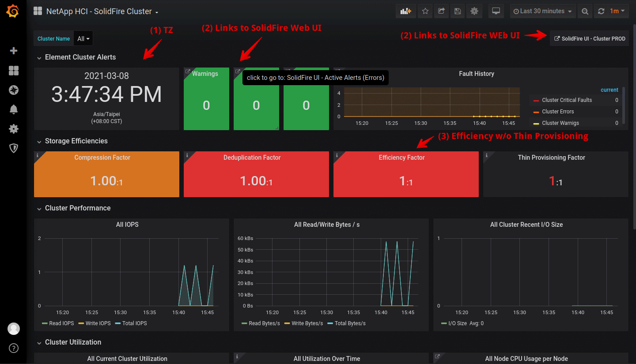The width and height of the screenshot is (636, 364).
Task: Open the Grafana home logo
Action: click(x=13, y=11)
